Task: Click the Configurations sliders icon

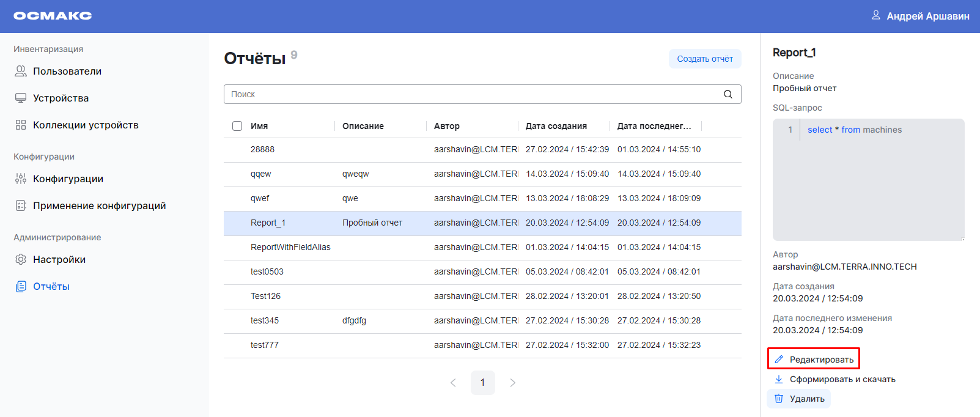Action: point(21,179)
